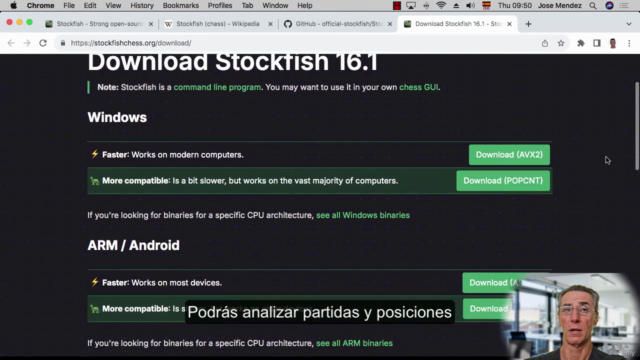Click the ARM / Android heading
Screen dimensions: 640x360
click(x=133, y=245)
